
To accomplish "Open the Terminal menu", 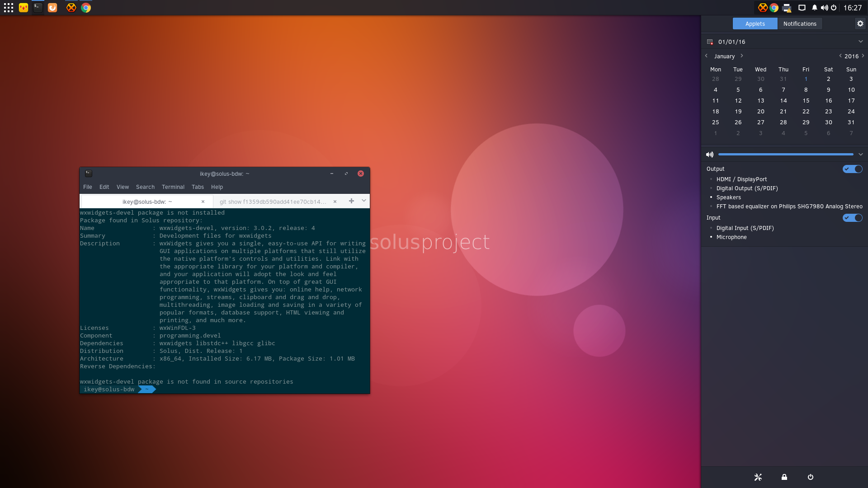I will click(x=173, y=187).
